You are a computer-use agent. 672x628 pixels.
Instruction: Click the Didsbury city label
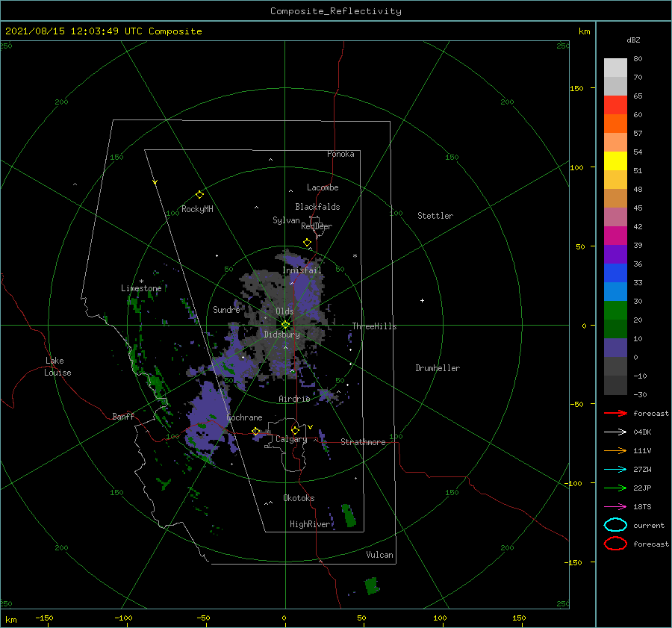281,335
